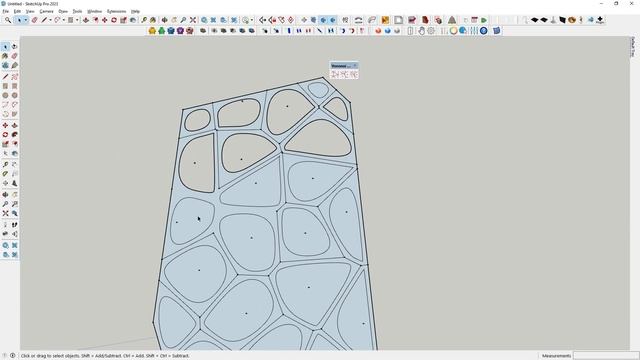Select the Polygon tool in left toolbar
640x360 pixels.
15,95
